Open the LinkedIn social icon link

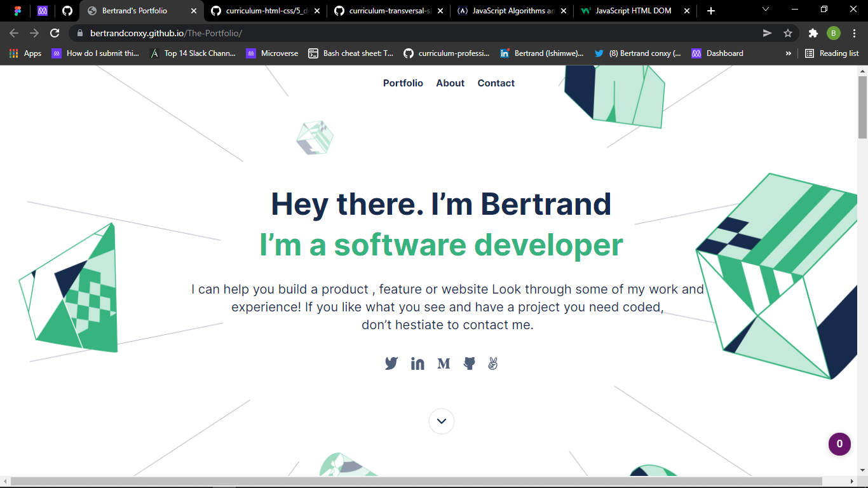pyautogui.click(x=417, y=363)
